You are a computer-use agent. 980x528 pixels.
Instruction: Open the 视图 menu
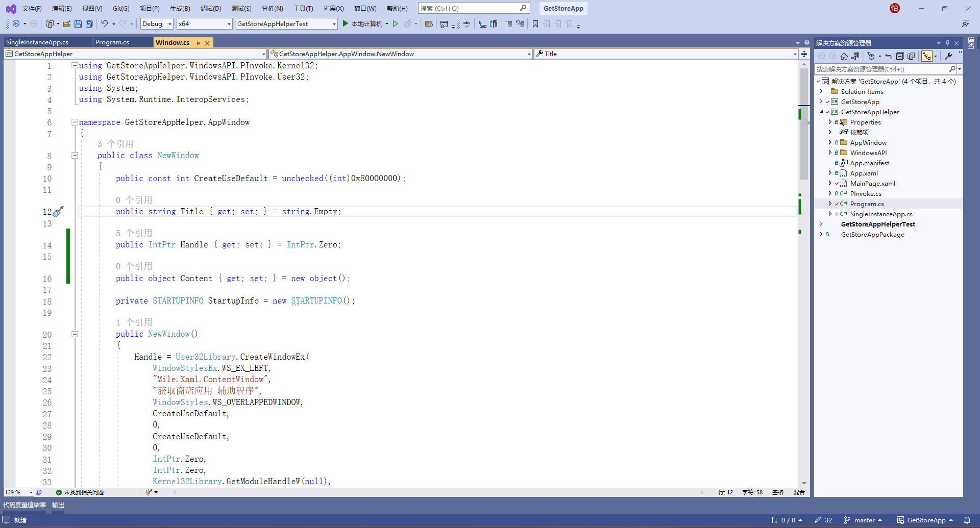91,8
